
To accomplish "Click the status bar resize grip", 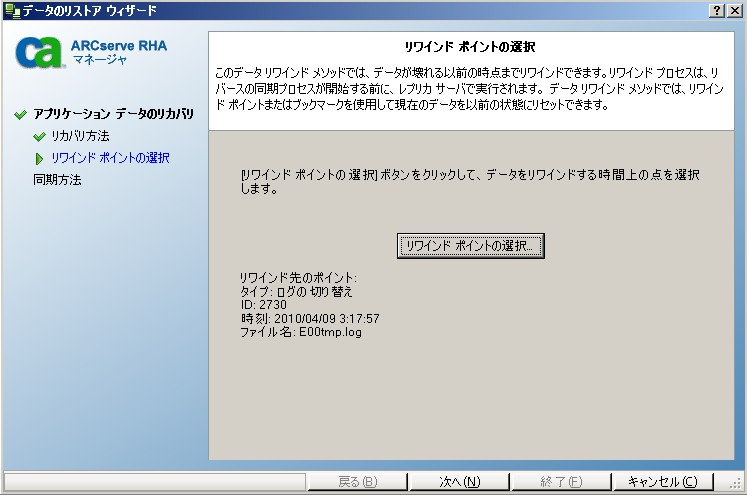I will coord(736,484).
